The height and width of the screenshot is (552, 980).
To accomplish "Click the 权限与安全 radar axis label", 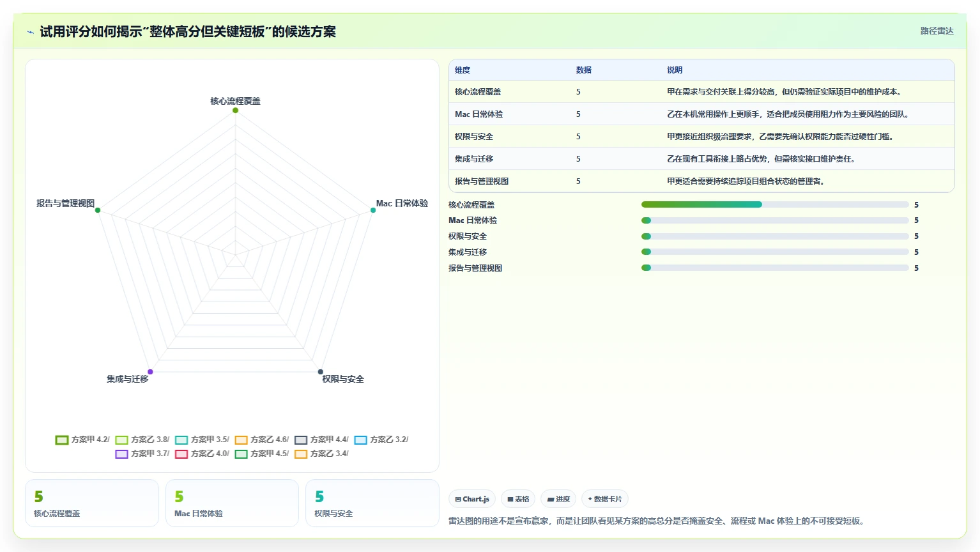I will click(x=343, y=379).
